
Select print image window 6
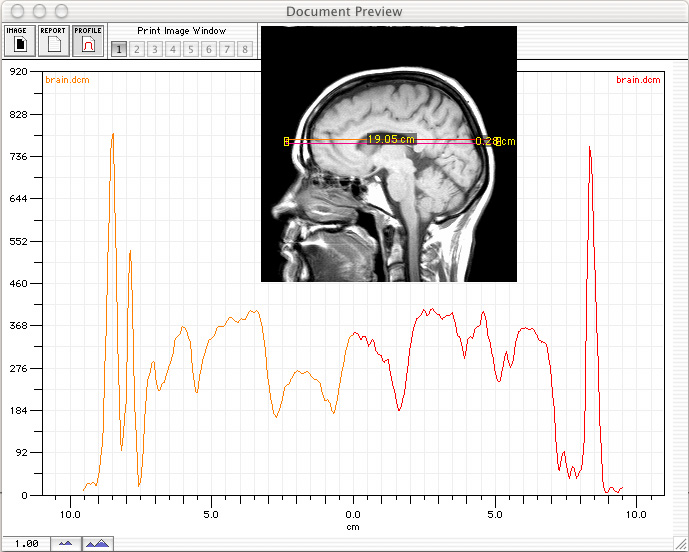[209, 49]
